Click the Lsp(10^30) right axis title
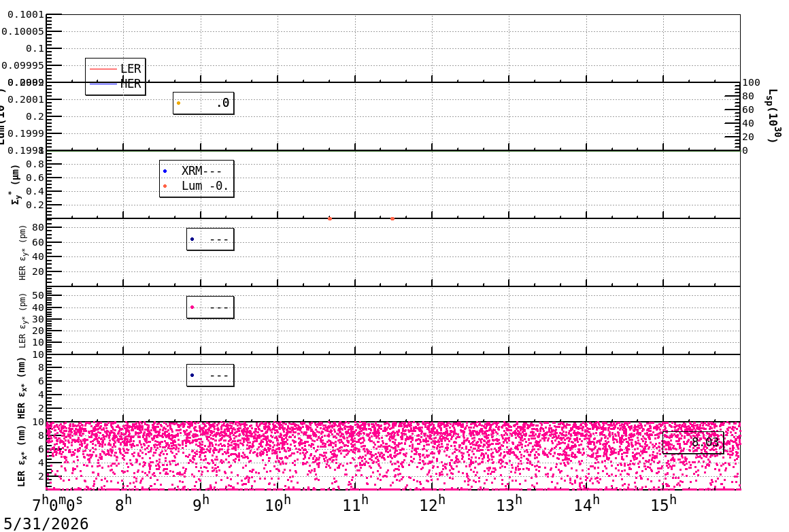 point(773,116)
